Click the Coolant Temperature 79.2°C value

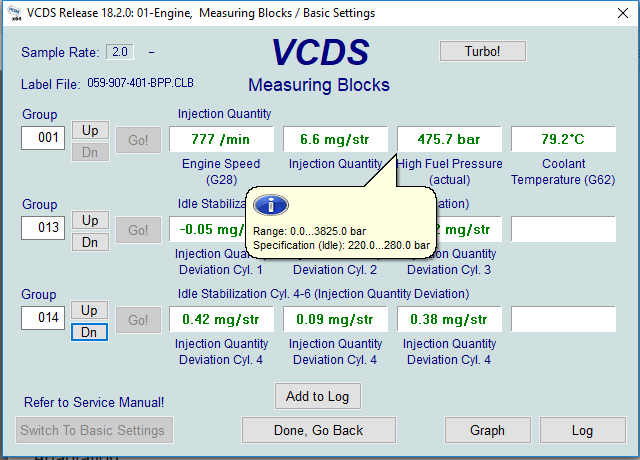coord(563,139)
